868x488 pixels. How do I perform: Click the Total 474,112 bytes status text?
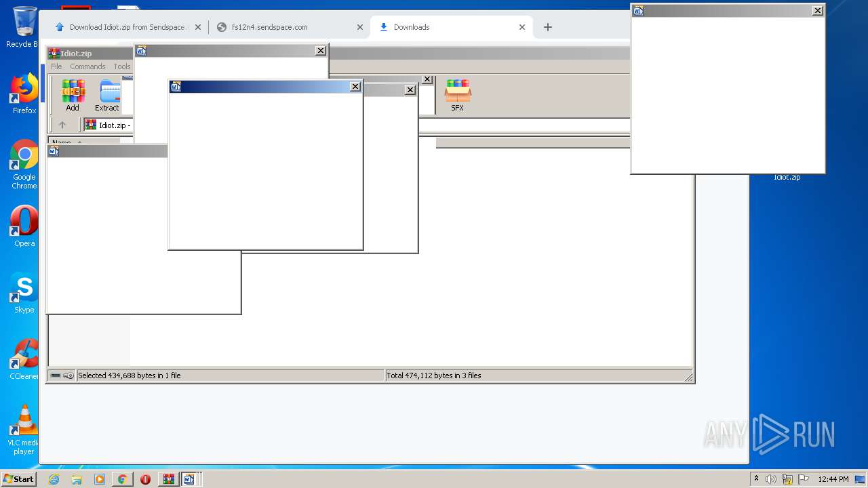click(x=434, y=375)
